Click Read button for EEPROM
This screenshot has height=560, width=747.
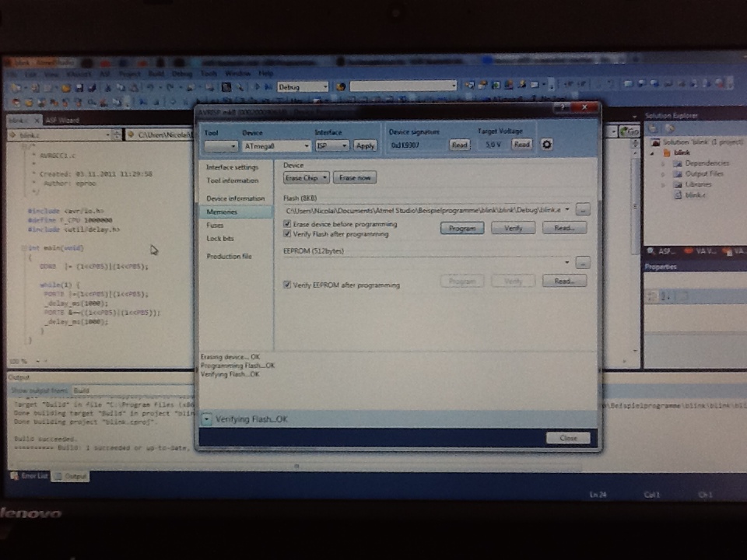(565, 281)
